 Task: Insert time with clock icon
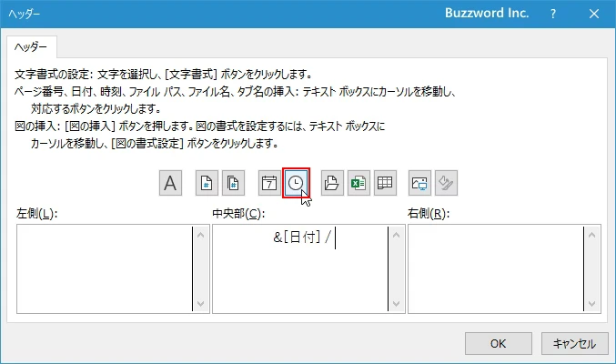coord(296,183)
